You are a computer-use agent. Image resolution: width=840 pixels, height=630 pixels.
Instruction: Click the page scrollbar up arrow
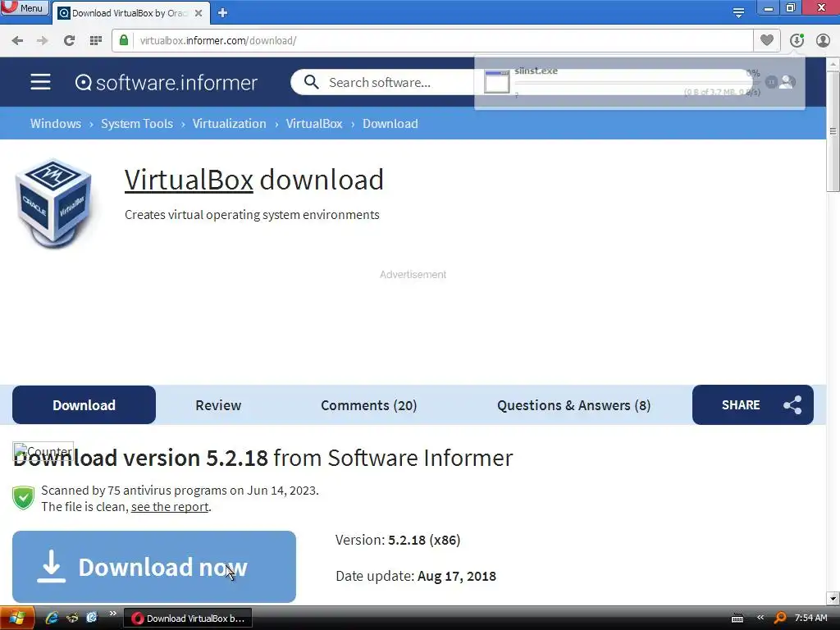(x=833, y=64)
